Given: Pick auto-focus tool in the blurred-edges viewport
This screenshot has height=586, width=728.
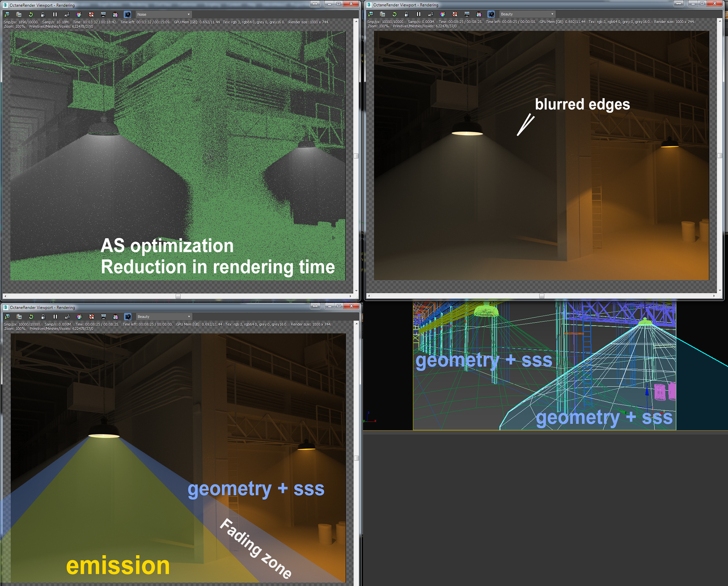Looking at the screenshot, I should point(431,14).
